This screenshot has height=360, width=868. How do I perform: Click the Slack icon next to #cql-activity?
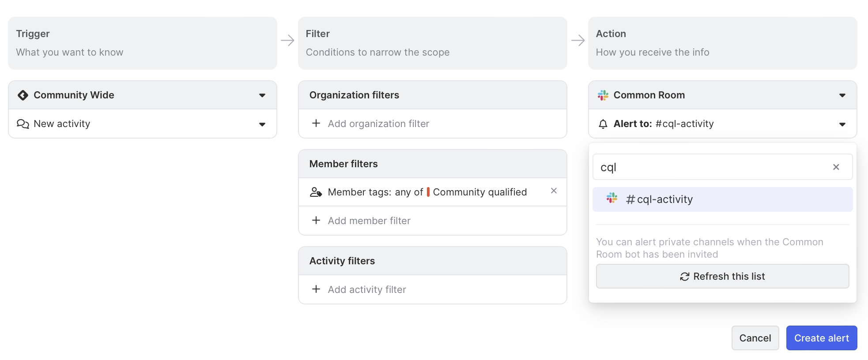tap(612, 198)
